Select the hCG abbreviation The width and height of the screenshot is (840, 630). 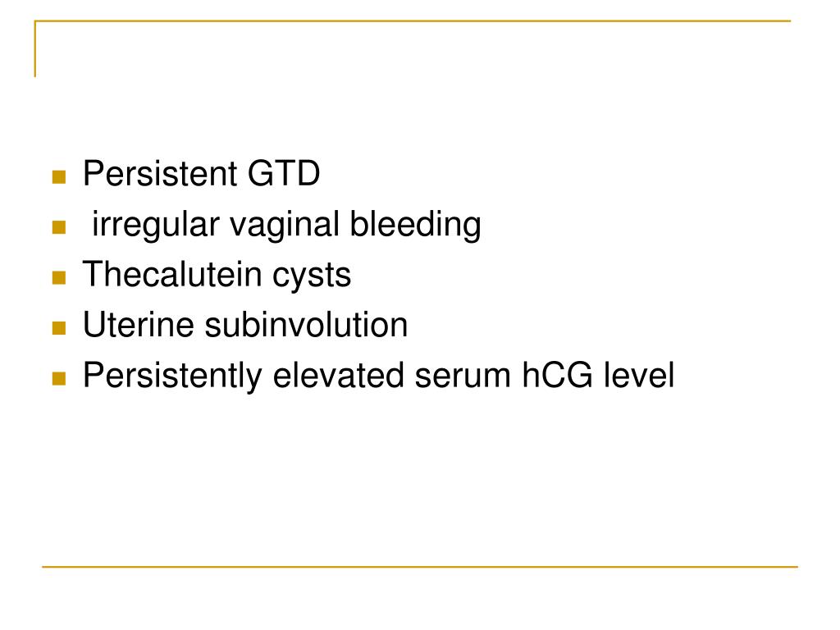click(x=557, y=376)
